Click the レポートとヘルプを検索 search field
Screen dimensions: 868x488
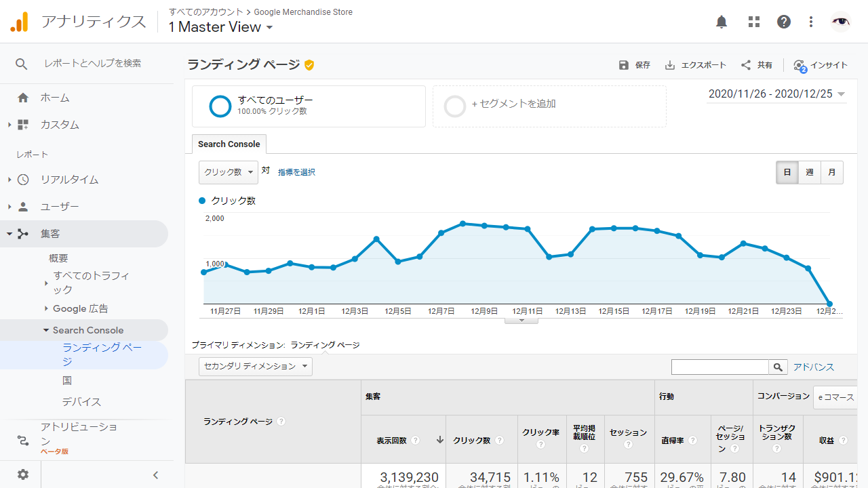coord(93,63)
